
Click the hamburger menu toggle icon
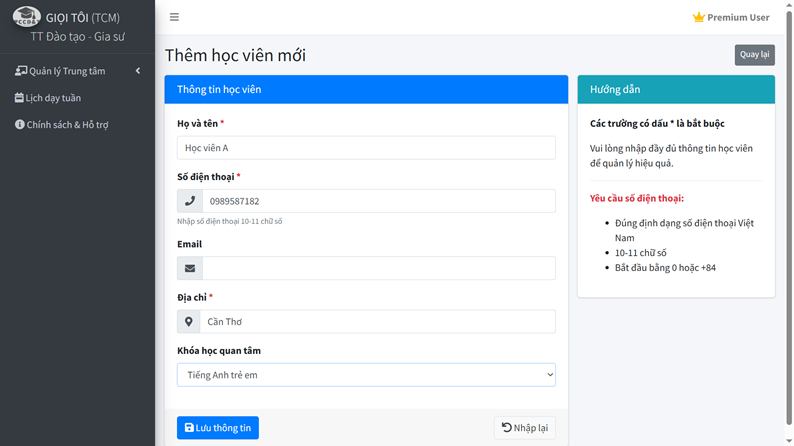(174, 17)
